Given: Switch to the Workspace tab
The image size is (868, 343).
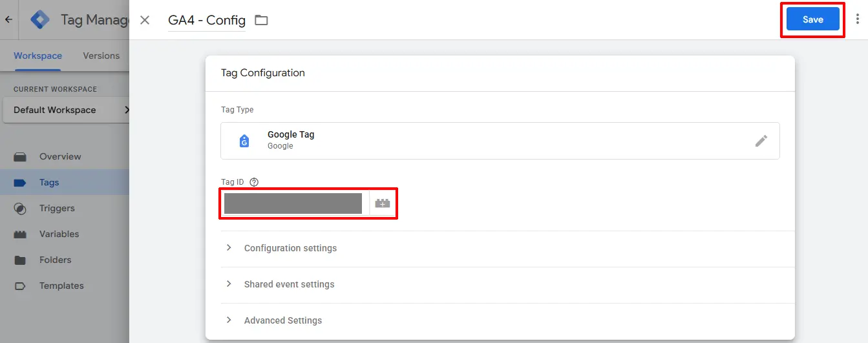Looking at the screenshot, I should tap(37, 56).
